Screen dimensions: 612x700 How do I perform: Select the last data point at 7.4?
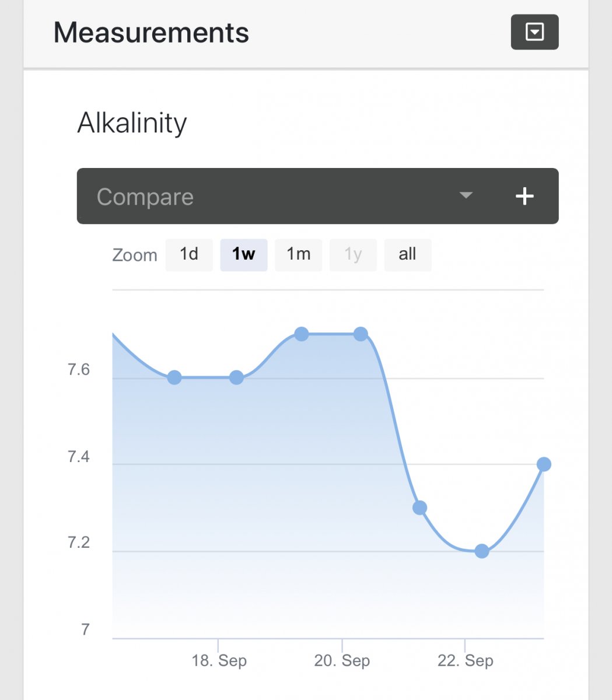pyautogui.click(x=544, y=464)
